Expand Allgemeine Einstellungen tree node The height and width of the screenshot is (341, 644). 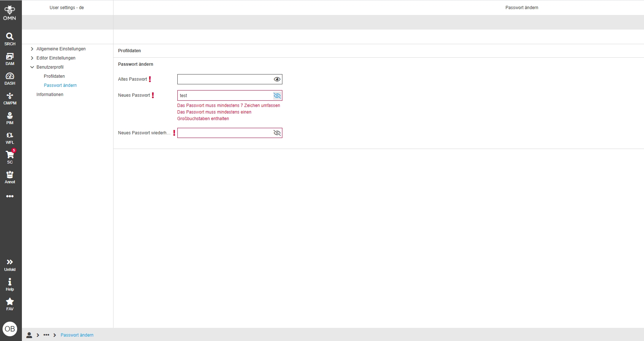pyautogui.click(x=32, y=49)
